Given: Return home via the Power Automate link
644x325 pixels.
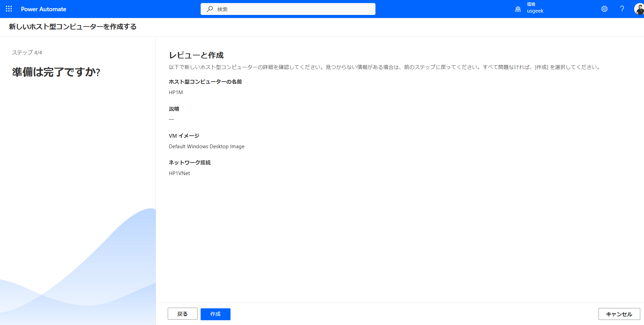Looking at the screenshot, I should [43, 9].
